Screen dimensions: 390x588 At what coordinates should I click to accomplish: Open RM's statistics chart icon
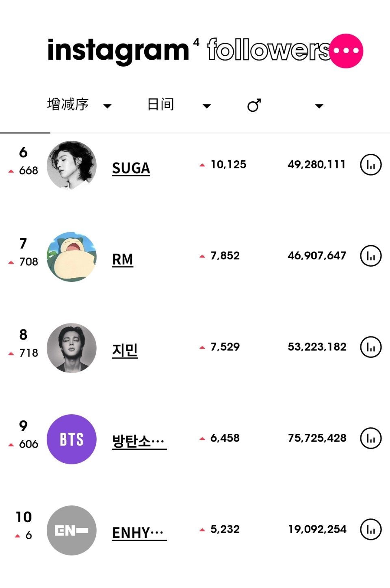(x=370, y=256)
